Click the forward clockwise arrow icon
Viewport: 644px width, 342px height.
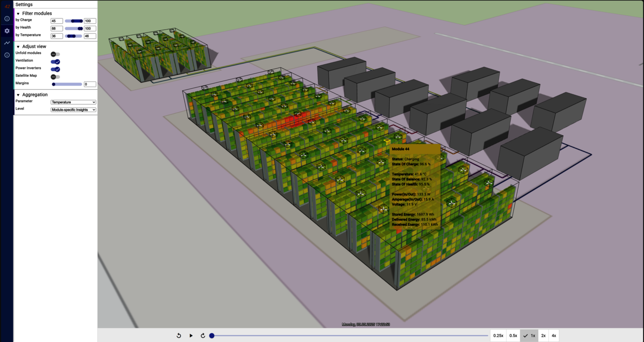203,336
